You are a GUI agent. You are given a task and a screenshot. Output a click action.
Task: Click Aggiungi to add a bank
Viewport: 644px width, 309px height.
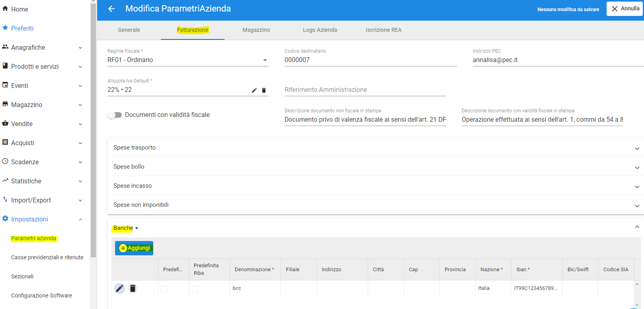134,248
